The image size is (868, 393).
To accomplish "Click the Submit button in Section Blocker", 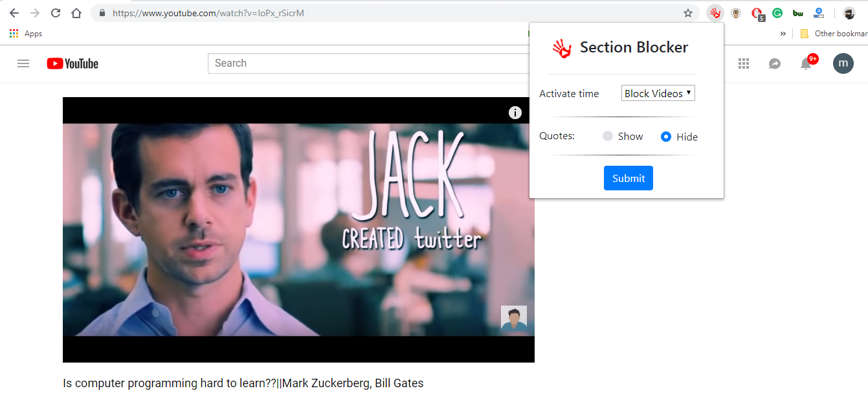I will click(x=628, y=177).
